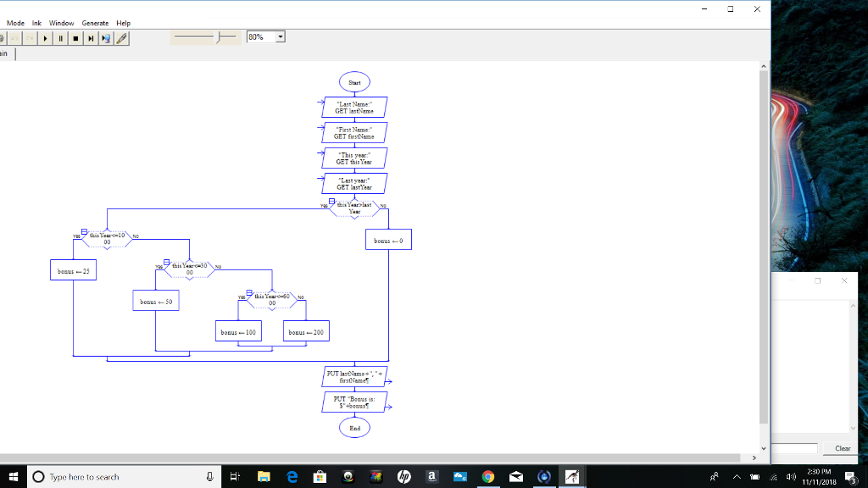
Task: Step through one flowchart statement
Action: point(91,38)
